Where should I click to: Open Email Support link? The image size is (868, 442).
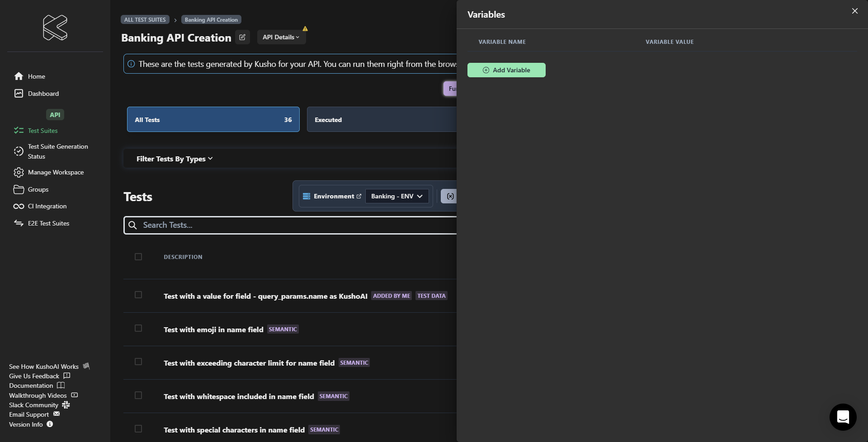(29, 414)
